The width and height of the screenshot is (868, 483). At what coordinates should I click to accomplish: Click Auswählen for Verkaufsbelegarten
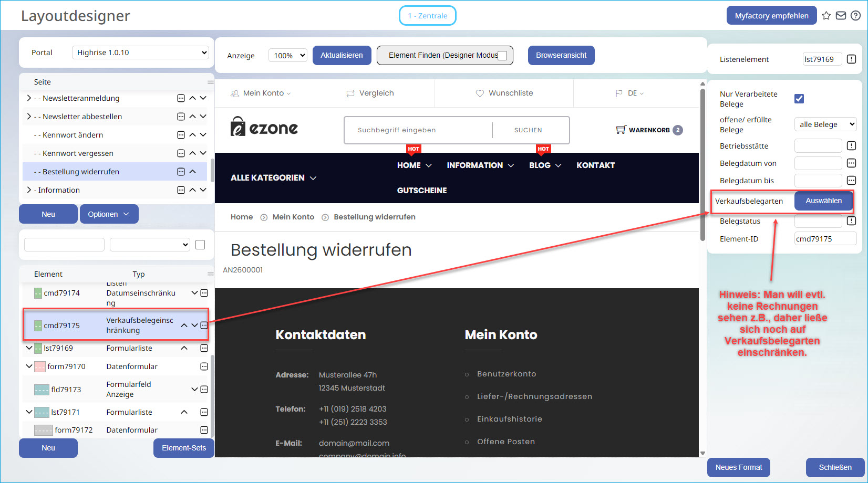pos(823,201)
